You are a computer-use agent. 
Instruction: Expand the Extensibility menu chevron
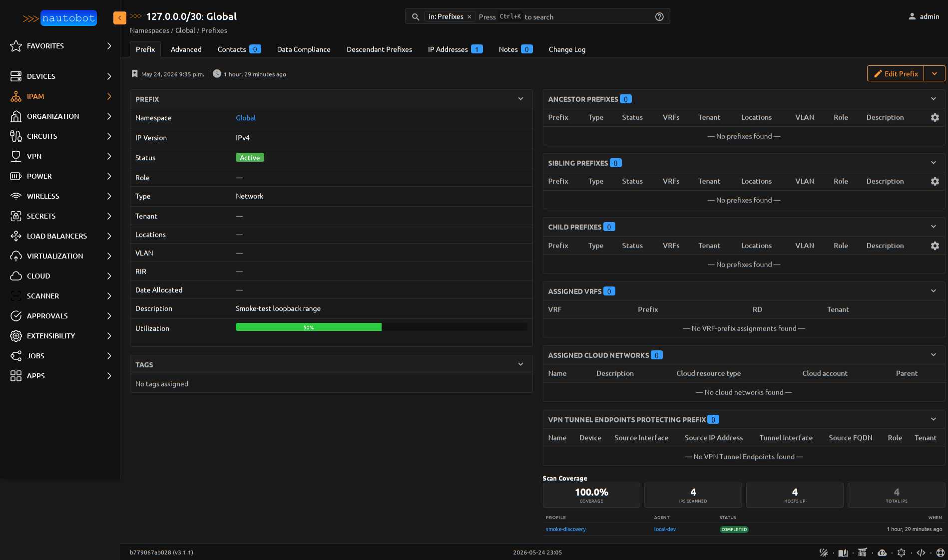point(109,336)
